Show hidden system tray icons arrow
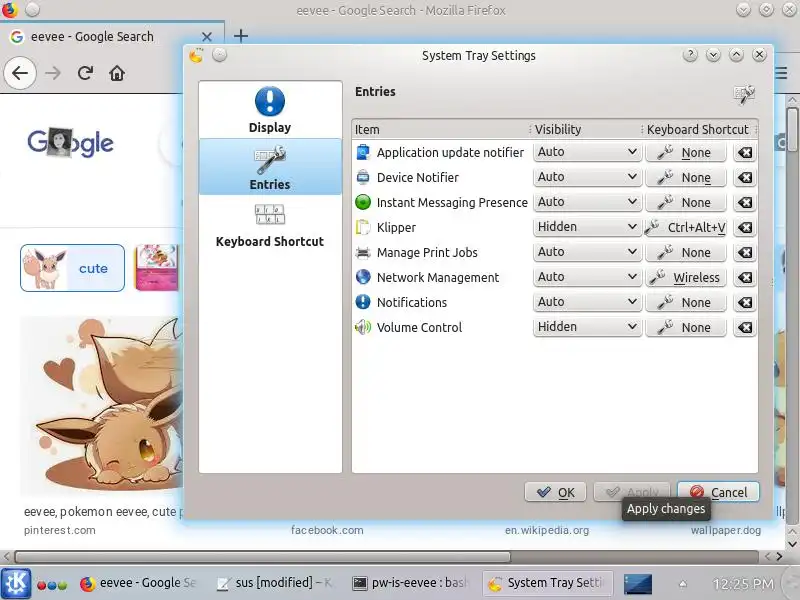The width and height of the screenshot is (800, 600). tap(683, 584)
